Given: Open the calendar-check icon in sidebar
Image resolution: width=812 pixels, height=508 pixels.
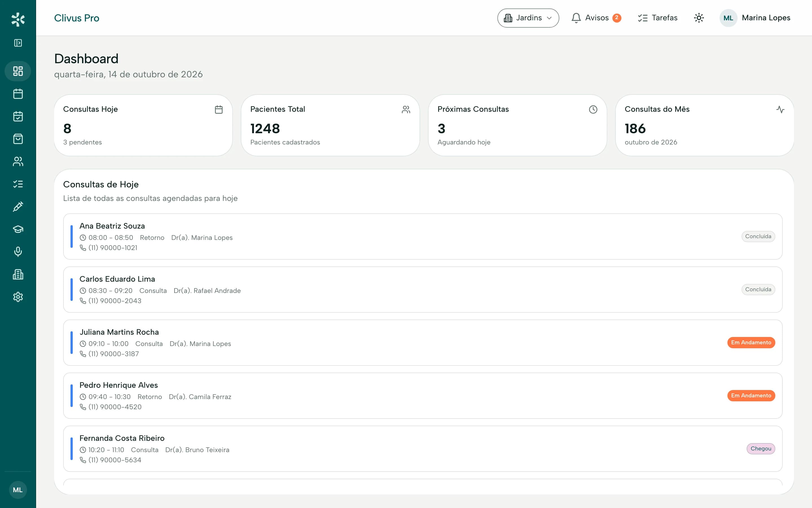Looking at the screenshot, I should point(18,116).
